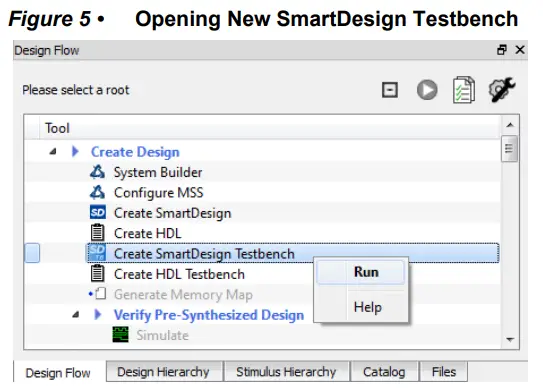This screenshot has width=543, height=392.
Task: Click the scrollbar up arrow
Action: coord(510,125)
